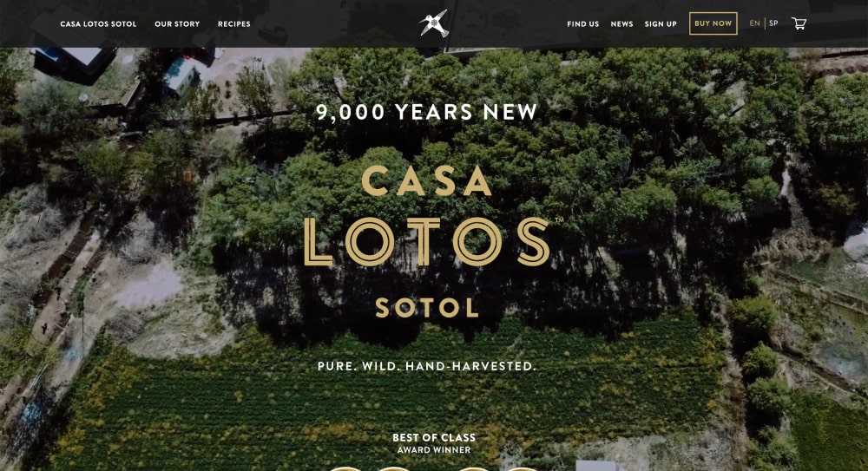Open the News section

coord(621,23)
